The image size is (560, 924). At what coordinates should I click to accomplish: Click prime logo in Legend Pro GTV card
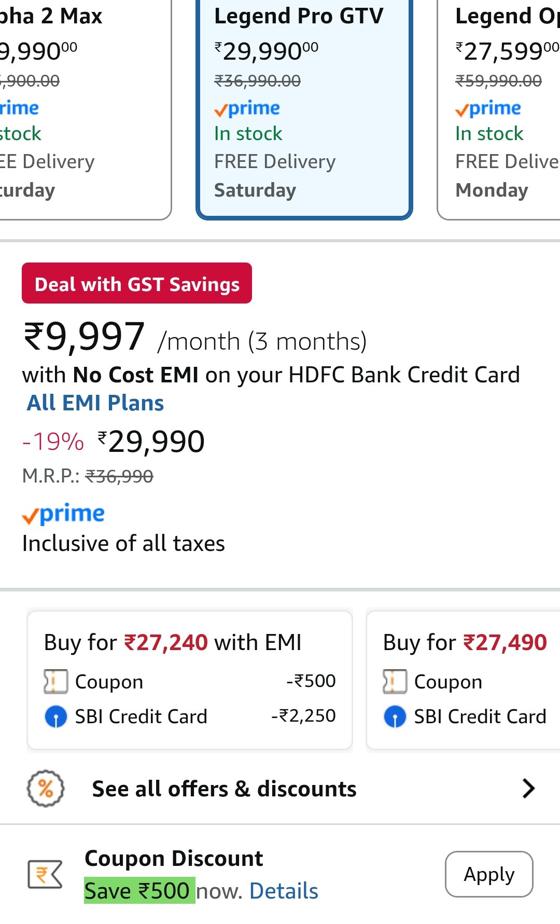(x=247, y=108)
